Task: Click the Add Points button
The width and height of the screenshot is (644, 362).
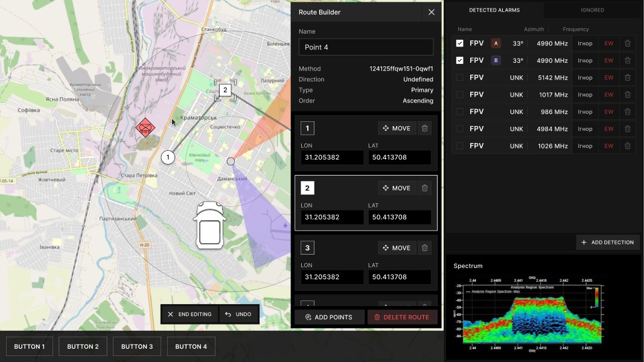Action: 329,317
